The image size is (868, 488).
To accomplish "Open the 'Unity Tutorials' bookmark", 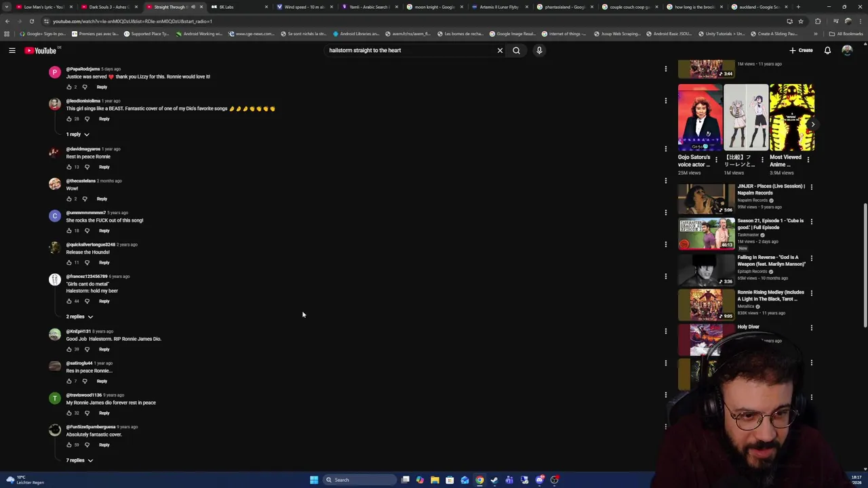I will (721, 34).
